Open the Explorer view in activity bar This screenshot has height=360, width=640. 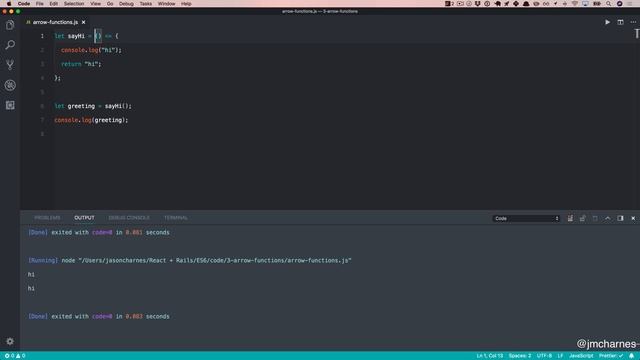coord(10,25)
